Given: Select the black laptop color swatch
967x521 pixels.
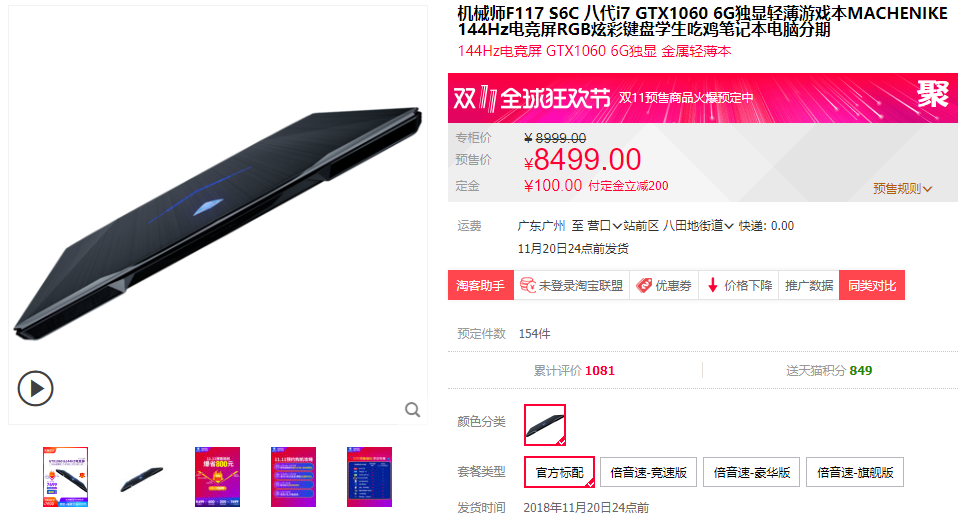Looking at the screenshot, I should [x=545, y=425].
